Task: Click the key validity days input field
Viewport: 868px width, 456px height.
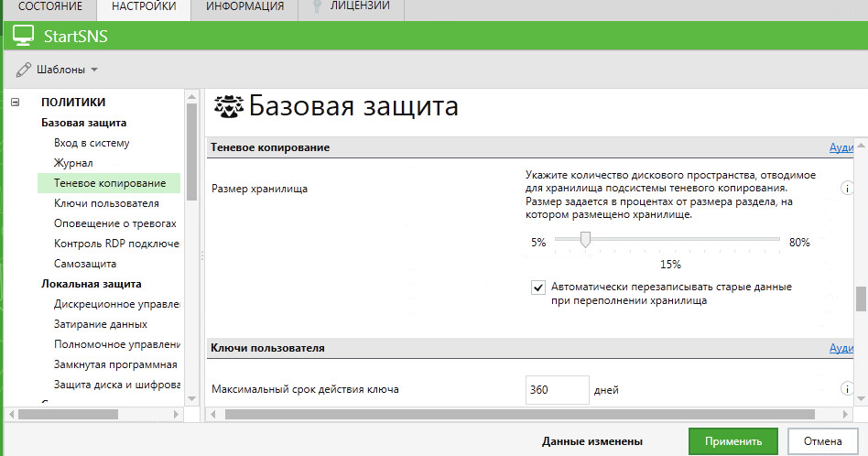Action: 557,389
